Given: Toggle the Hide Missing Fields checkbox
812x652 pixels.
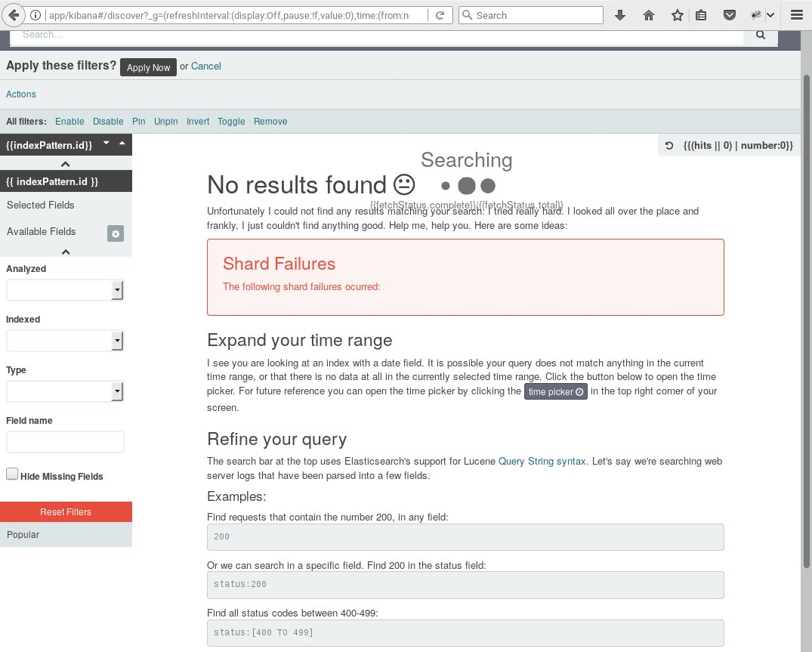Looking at the screenshot, I should 12,474.
